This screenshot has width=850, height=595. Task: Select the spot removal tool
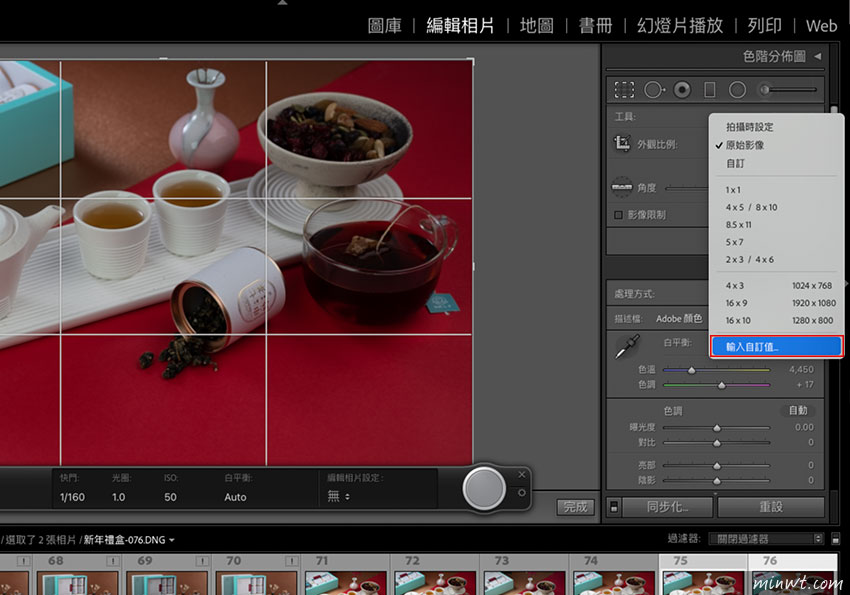[x=654, y=90]
